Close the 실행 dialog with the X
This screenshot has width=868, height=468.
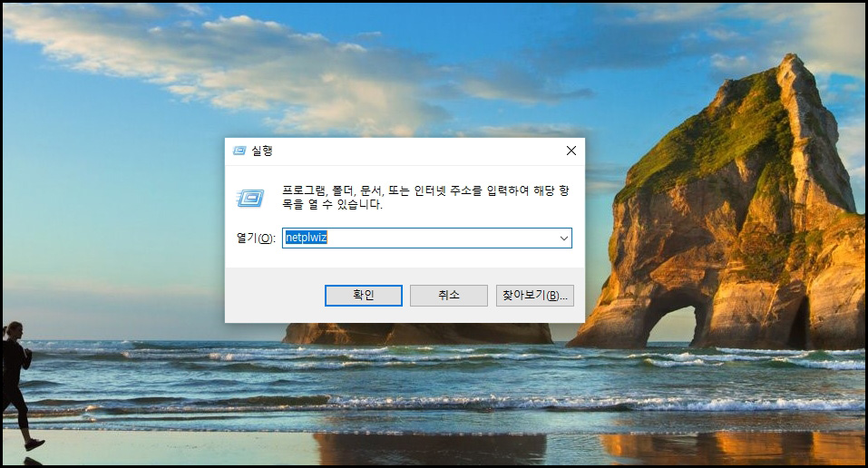(571, 151)
